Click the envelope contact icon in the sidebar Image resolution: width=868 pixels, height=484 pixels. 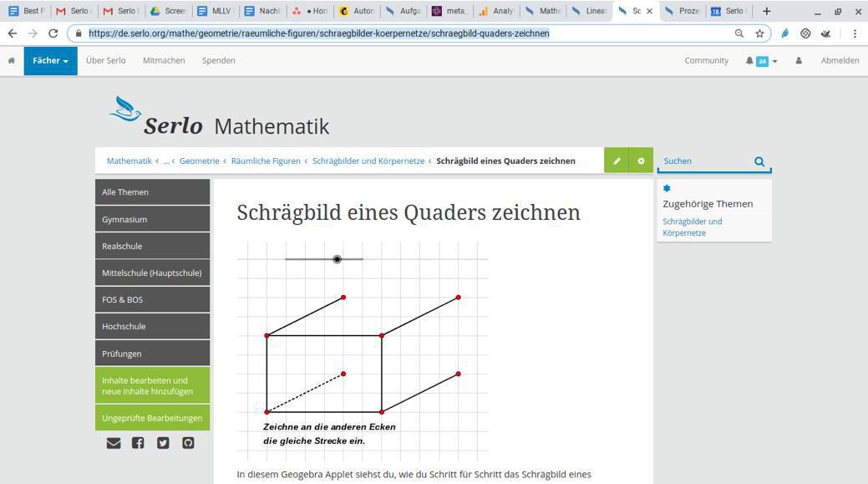click(113, 443)
